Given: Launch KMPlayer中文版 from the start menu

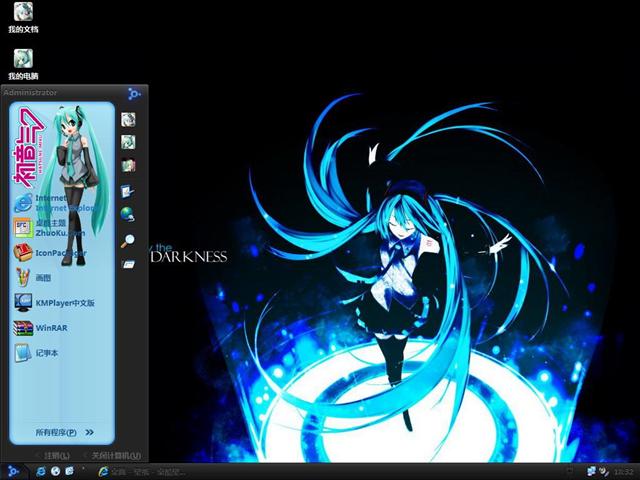Looking at the screenshot, I should pos(55,302).
